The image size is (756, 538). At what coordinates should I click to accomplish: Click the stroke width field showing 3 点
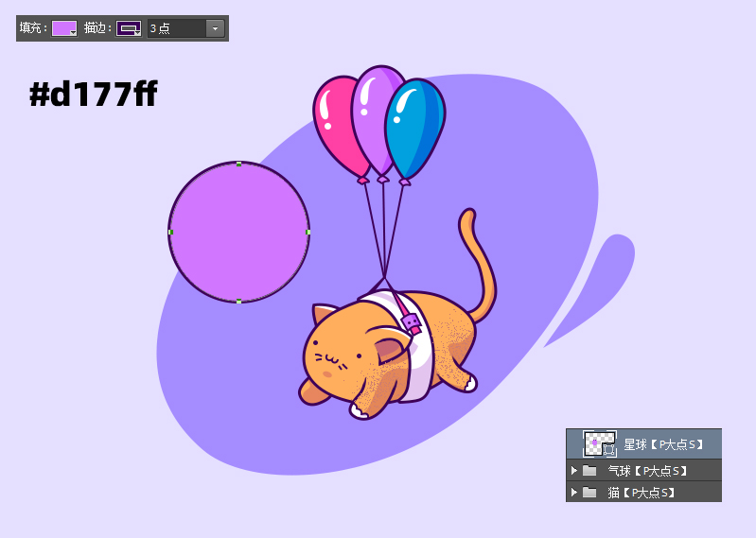pyautogui.click(x=176, y=28)
